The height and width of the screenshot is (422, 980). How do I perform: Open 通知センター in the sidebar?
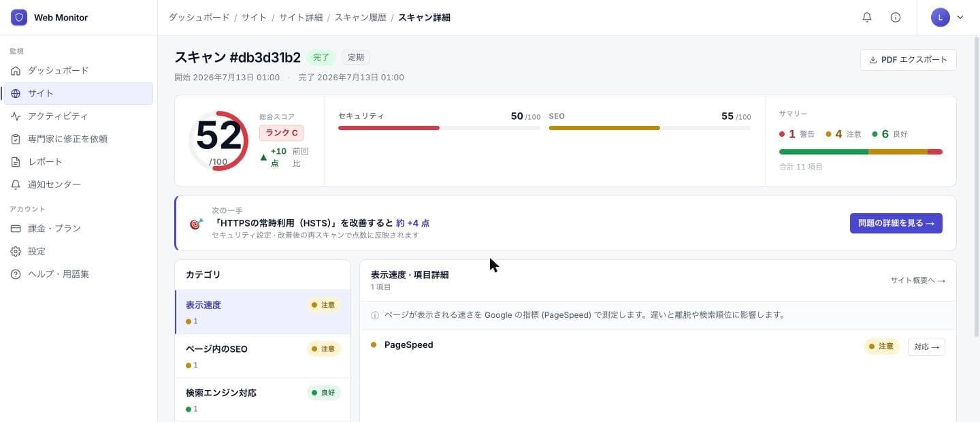coord(78,184)
